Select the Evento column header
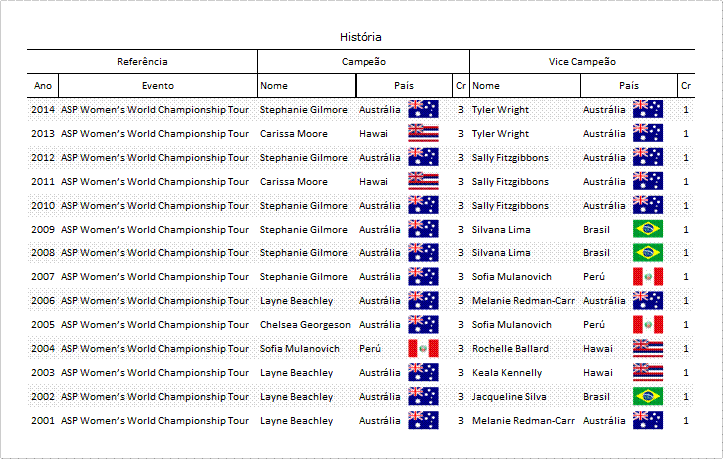Viewport: 723px width, 459px height. 158,85
